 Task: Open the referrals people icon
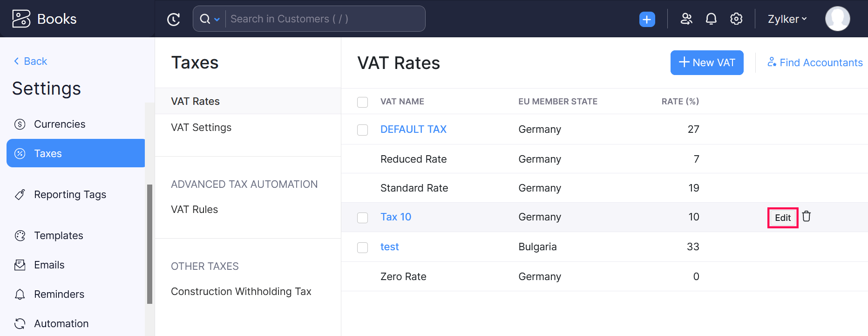pyautogui.click(x=686, y=19)
